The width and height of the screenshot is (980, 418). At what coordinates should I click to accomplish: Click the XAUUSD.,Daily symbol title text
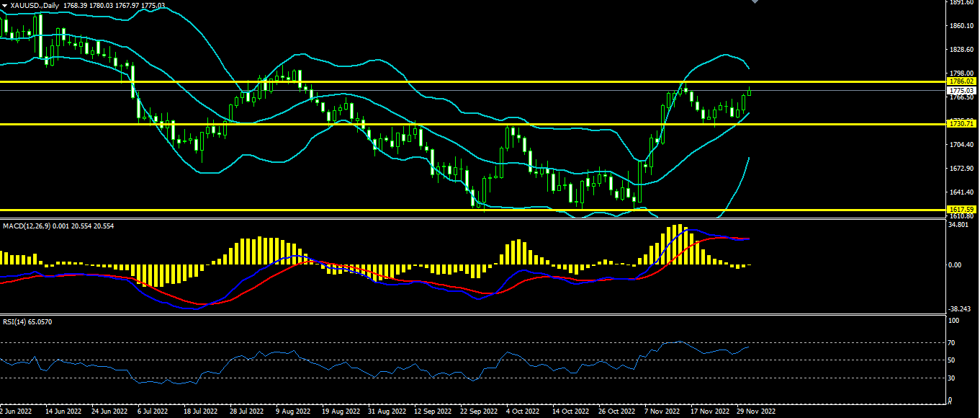click(36, 6)
